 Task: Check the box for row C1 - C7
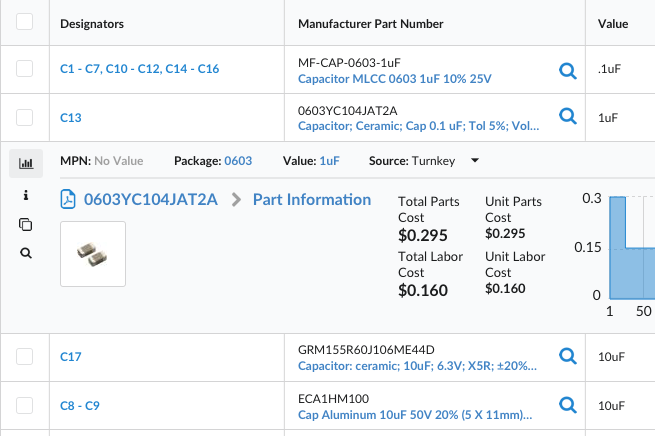pos(25,69)
